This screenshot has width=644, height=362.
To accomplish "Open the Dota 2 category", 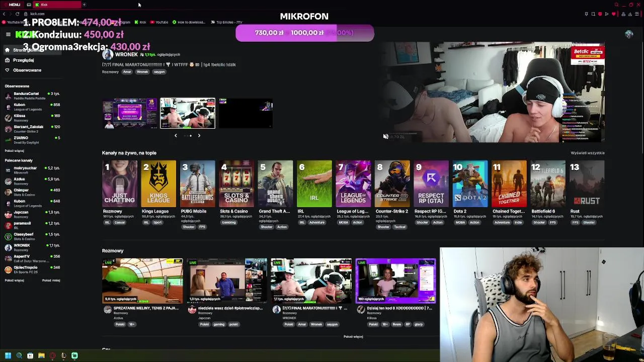I will click(x=470, y=184).
